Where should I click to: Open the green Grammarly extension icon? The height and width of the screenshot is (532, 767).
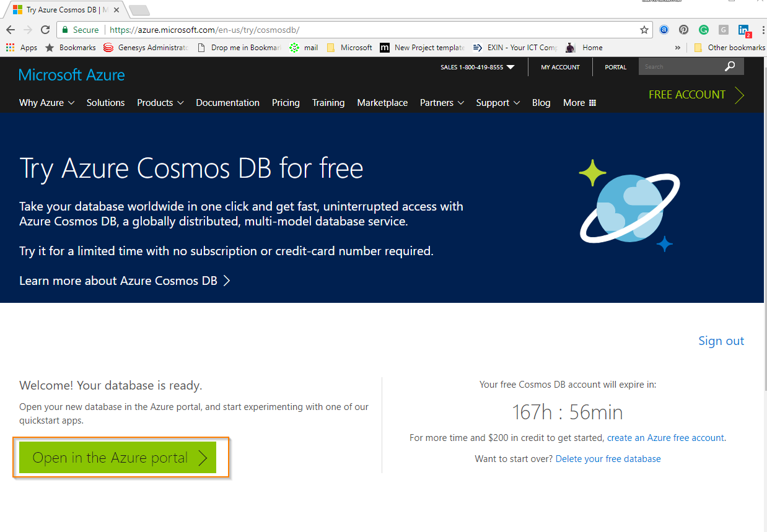click(704, 30)
